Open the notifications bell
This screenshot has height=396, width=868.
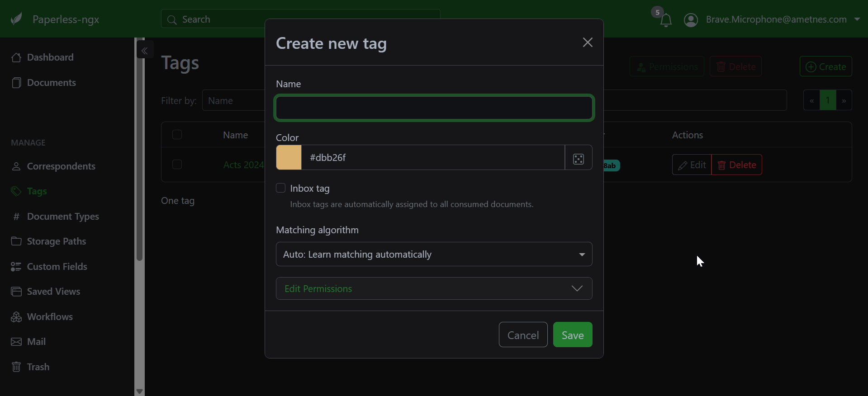click(x=665, y=20)
